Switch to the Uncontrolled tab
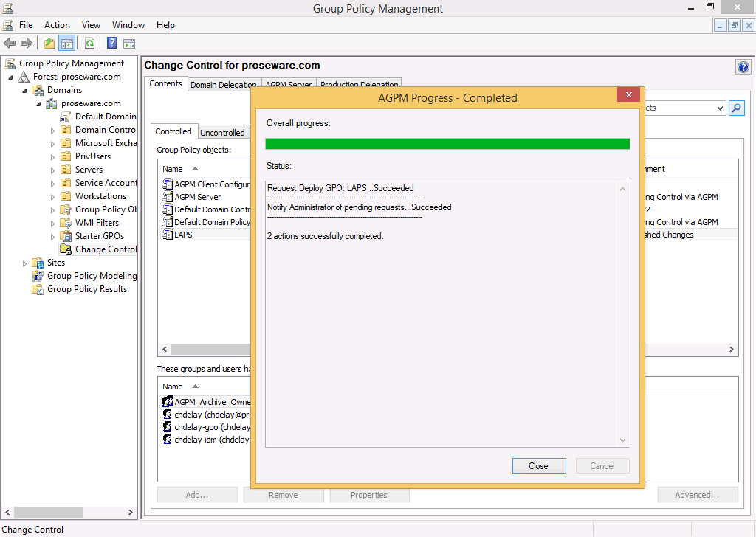756x537 pixels. point(222,133)
